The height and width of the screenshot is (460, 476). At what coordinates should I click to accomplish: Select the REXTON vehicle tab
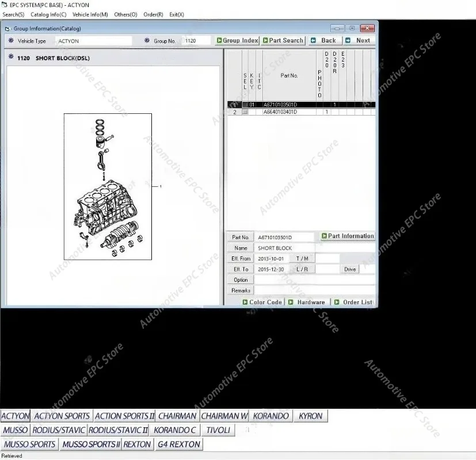click(x=137, y=444)
